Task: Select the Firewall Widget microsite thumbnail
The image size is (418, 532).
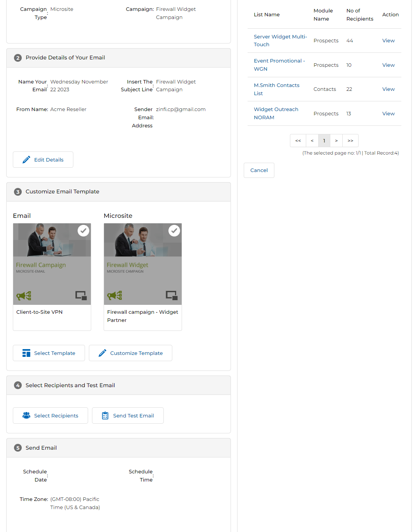Action: point(143,264)
